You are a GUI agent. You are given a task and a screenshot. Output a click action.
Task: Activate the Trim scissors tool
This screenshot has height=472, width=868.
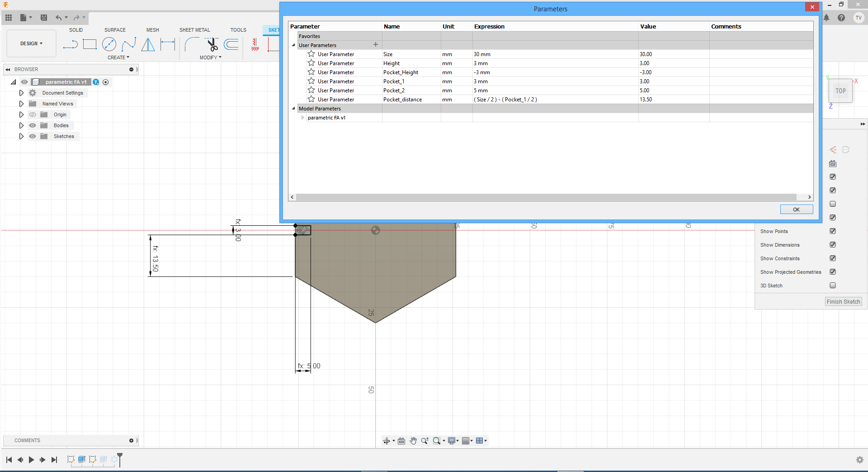pos(212,44)
